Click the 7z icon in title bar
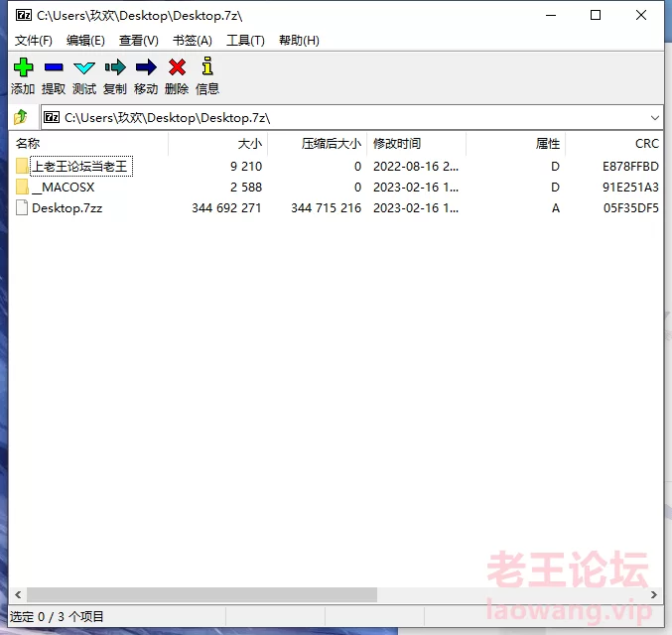 click(24, 16)
